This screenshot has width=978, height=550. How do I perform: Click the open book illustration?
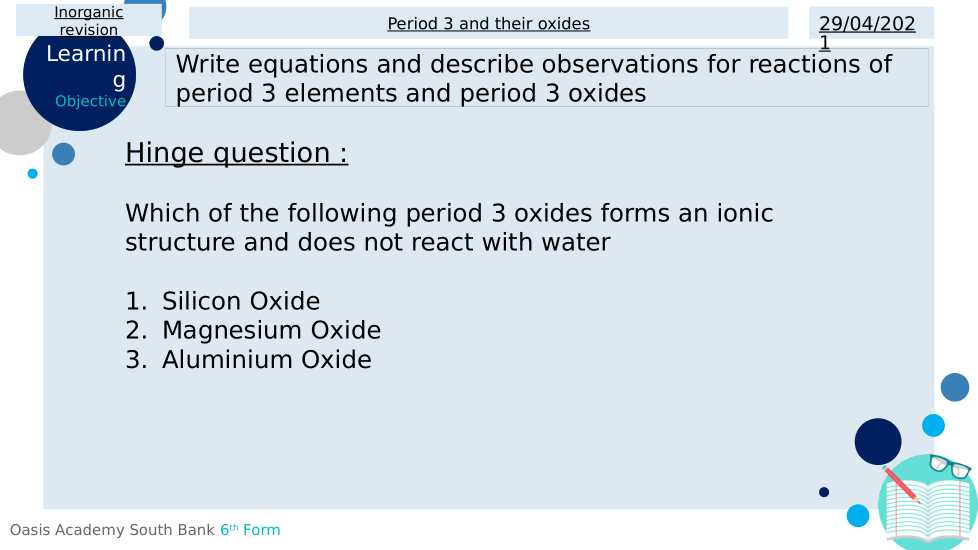pos(928,512)
